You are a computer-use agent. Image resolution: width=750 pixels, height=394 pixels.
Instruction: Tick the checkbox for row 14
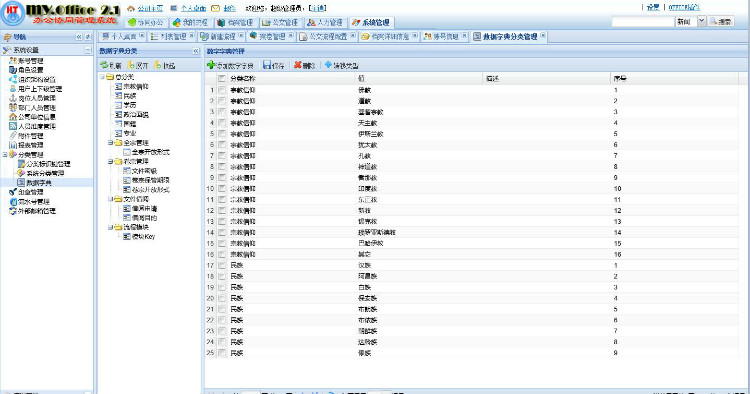tap(221, 232)
